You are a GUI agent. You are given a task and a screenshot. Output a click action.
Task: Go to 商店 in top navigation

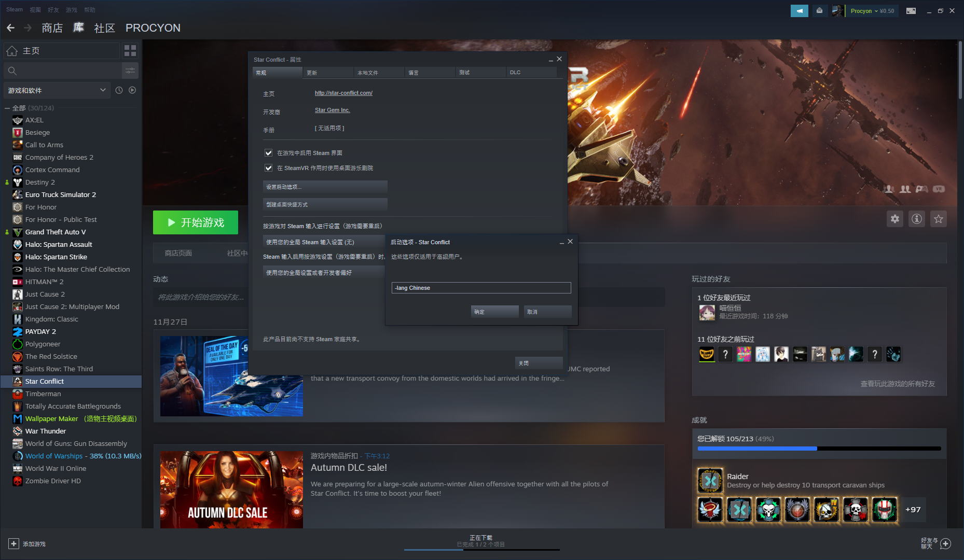coord(52,28)
